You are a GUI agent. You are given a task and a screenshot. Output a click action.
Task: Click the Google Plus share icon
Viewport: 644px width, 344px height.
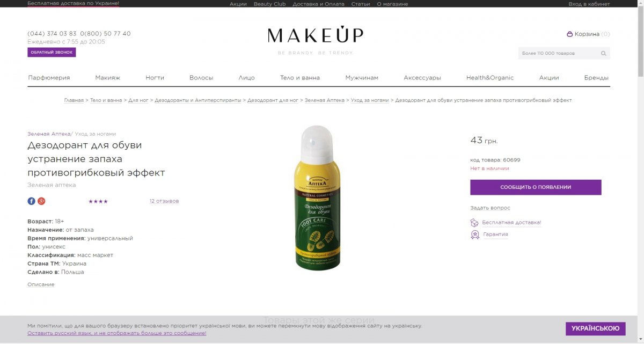coord(41,201)
